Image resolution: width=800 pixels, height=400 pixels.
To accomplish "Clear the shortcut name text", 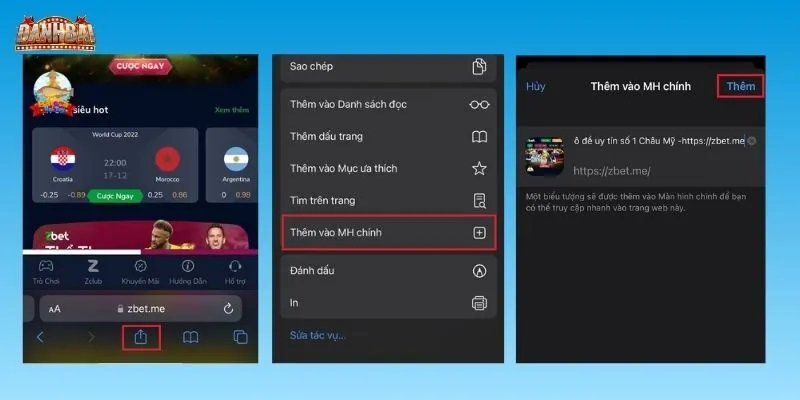I will click(752, 141).
